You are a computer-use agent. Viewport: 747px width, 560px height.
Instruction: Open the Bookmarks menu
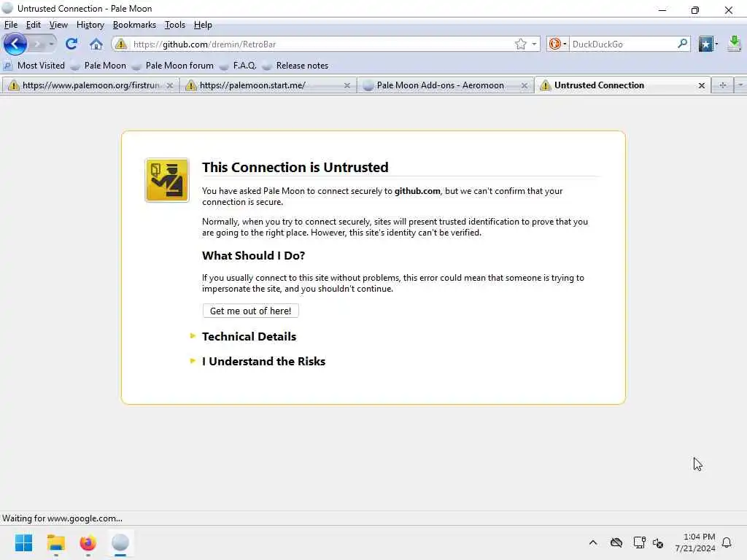(134, 25)
